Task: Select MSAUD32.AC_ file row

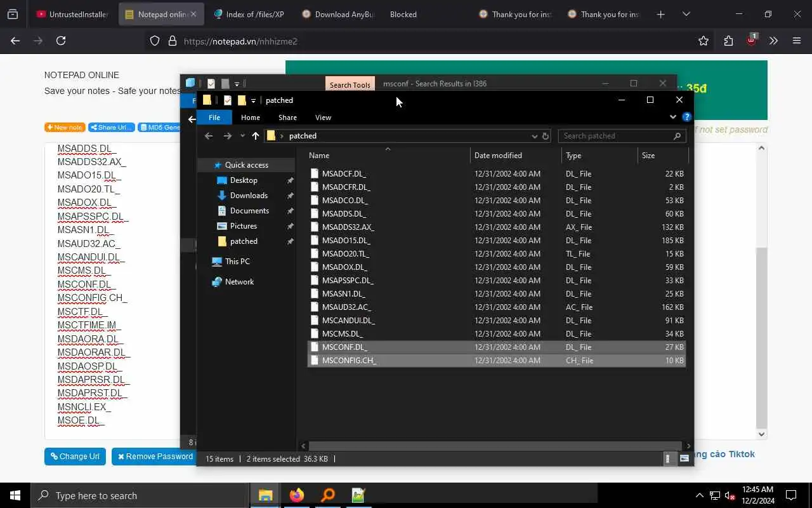Action: click(496, 307)
